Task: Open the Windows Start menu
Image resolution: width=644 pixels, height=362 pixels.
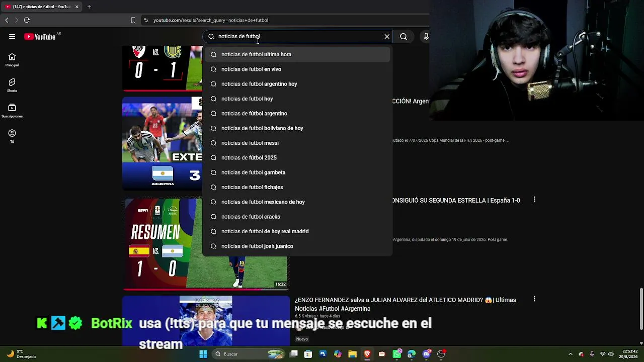Action: pos(203,354)
